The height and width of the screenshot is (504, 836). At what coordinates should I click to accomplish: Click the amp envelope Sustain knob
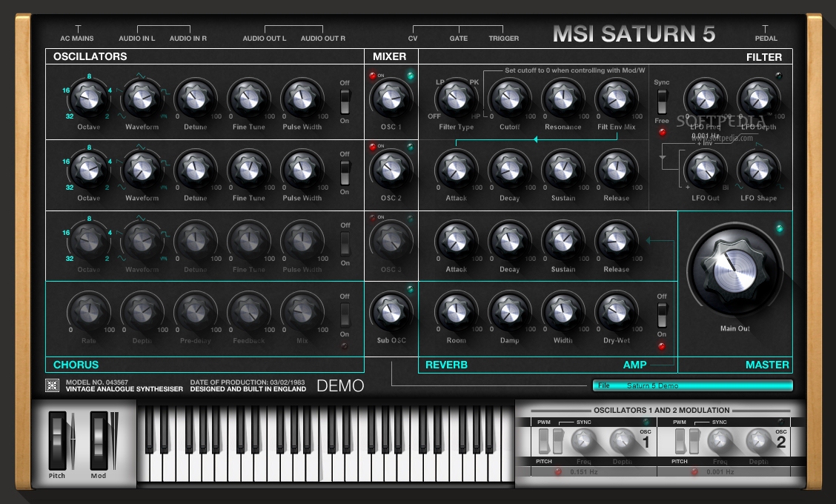point(563,241)
